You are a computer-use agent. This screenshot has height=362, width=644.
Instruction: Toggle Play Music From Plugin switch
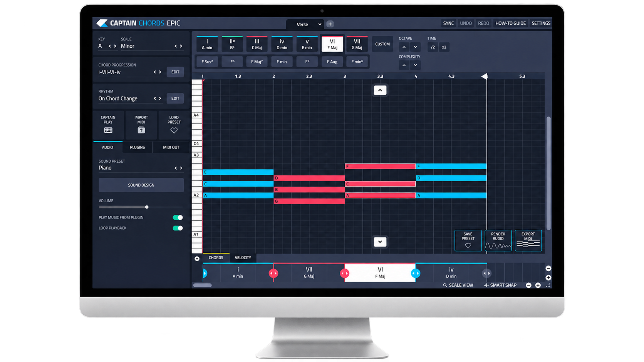(178, 217)
